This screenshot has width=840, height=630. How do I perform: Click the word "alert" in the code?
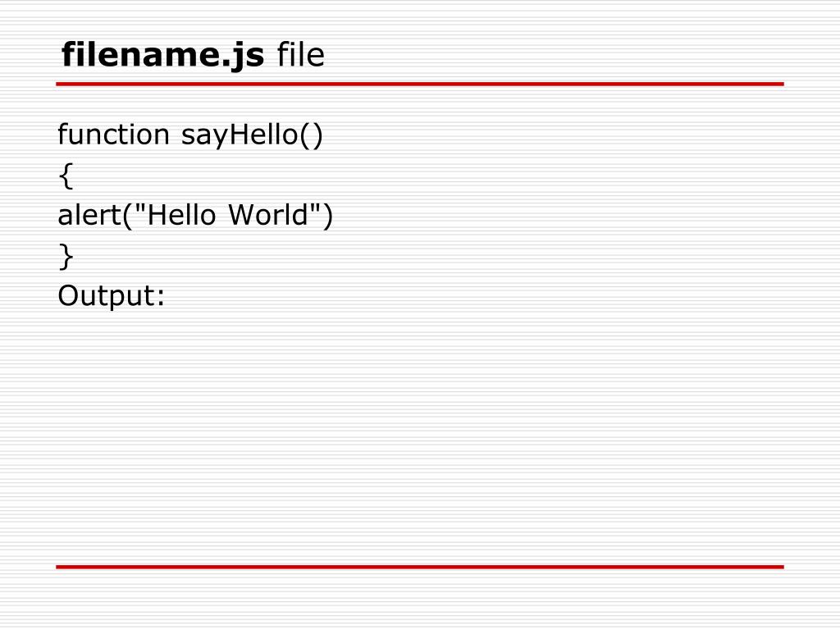tap(89, 214)
